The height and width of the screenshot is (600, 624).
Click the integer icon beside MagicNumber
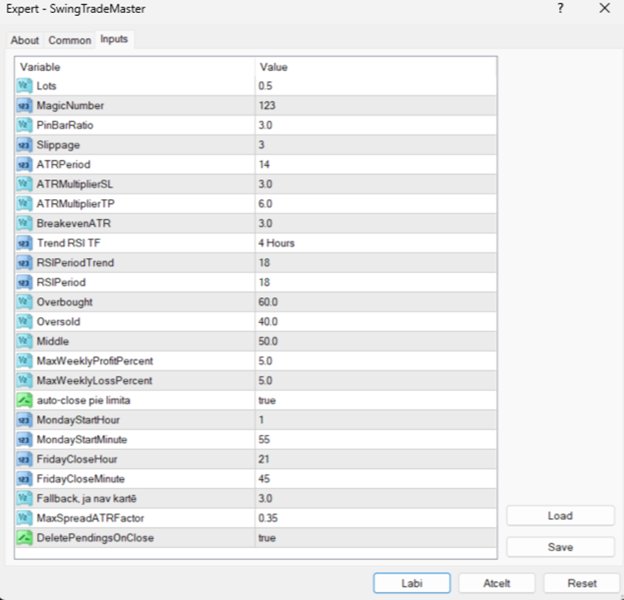click(x=24, y=105)
